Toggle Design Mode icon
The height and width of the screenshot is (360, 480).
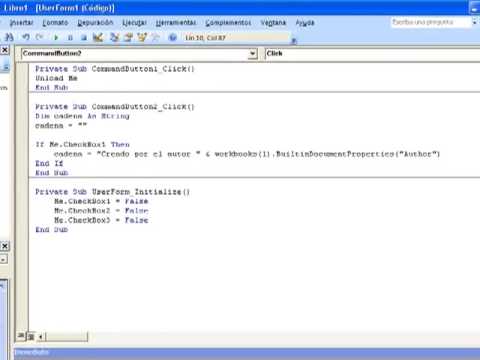pos(98,37)
